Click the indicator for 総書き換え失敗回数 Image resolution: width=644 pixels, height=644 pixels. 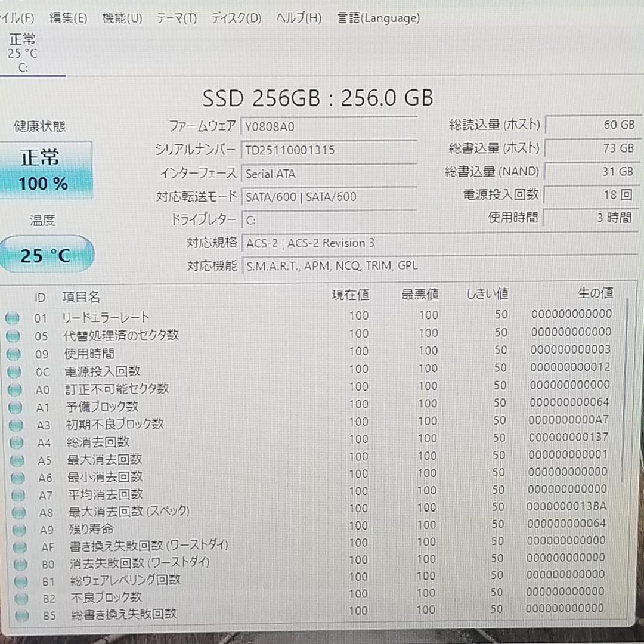tap(12, 615)
